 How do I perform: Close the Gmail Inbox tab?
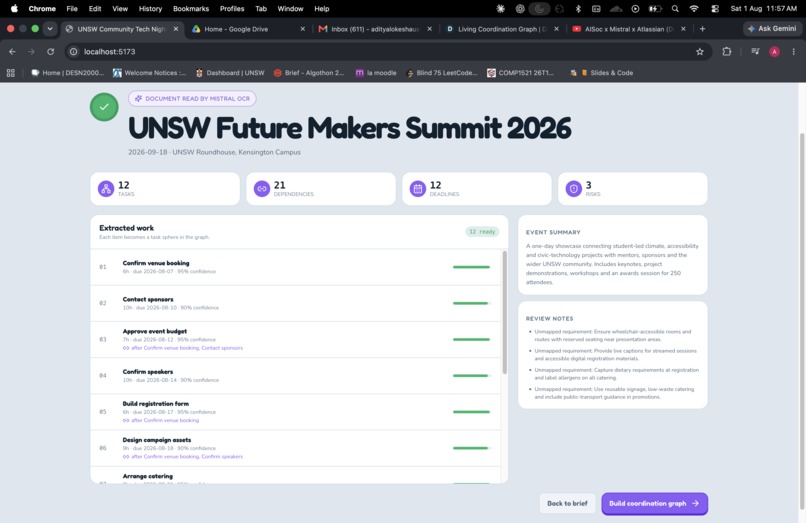[x=429, y=29]
